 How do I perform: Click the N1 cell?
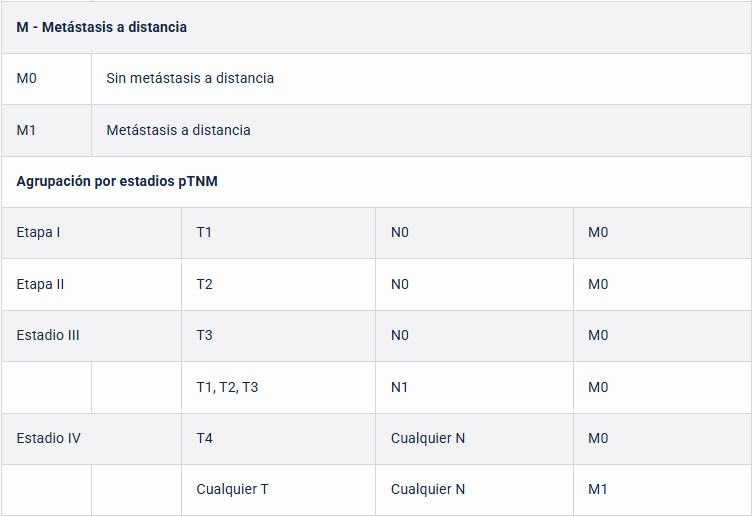point(400,387)
